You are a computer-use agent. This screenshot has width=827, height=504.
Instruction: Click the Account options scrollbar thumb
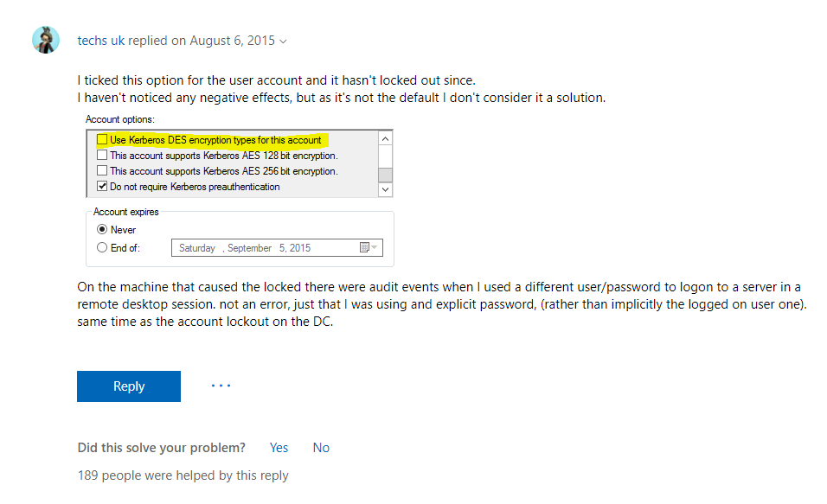pyautogui.click(x=386, y=175)
